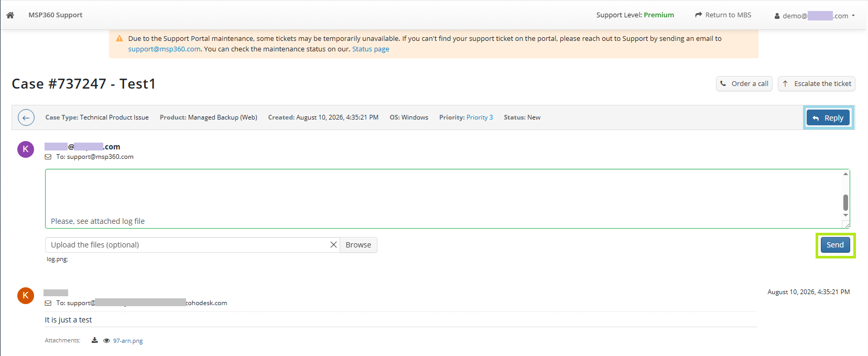868x356 pixels.
Task: Send the reply message
Action: pyautogui.click(x=836, y=245)
